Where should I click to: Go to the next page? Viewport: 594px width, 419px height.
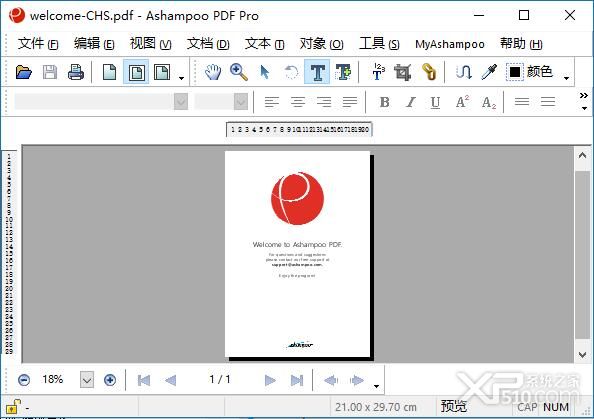pos(270,380)
